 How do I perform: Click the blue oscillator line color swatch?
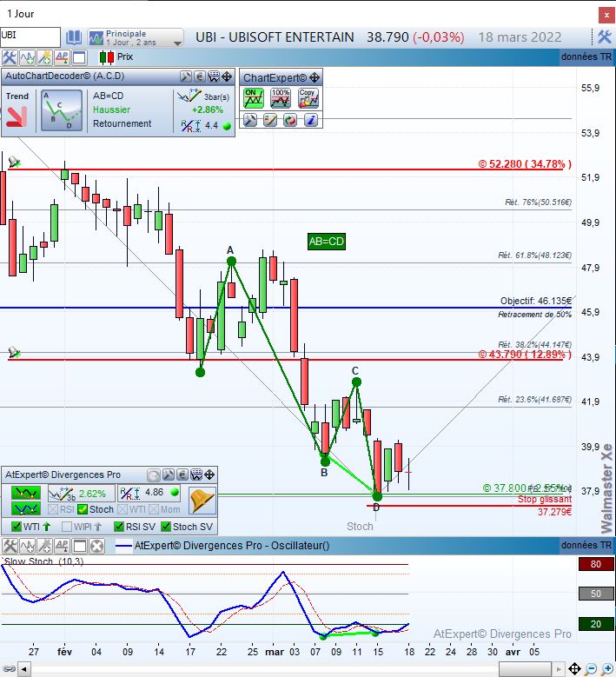click(124, 546)
